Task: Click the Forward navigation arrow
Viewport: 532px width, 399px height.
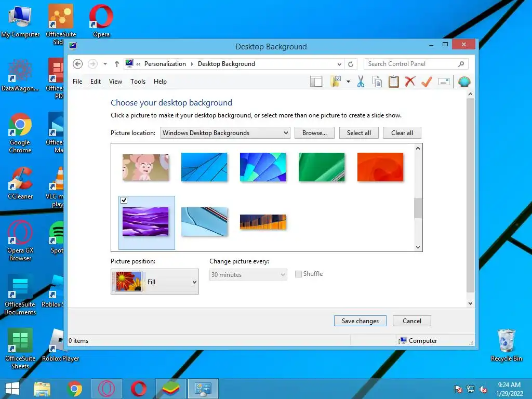Action: click(x=92, y=64)
